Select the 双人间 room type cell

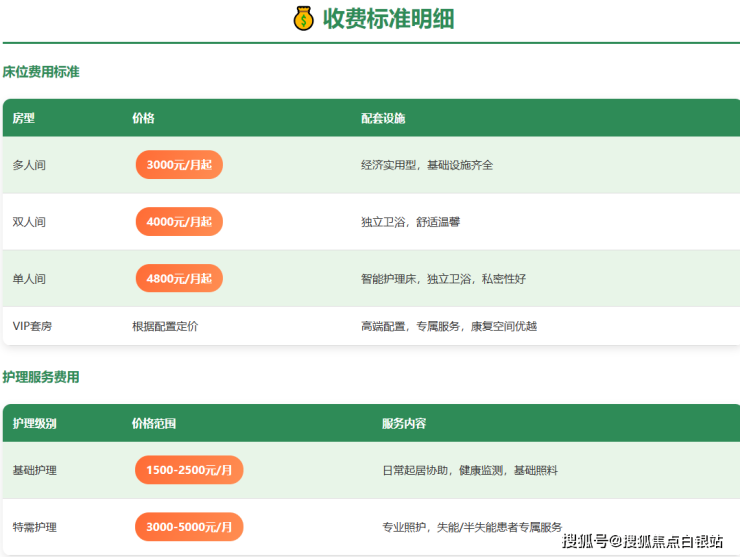tap(29, 222)
